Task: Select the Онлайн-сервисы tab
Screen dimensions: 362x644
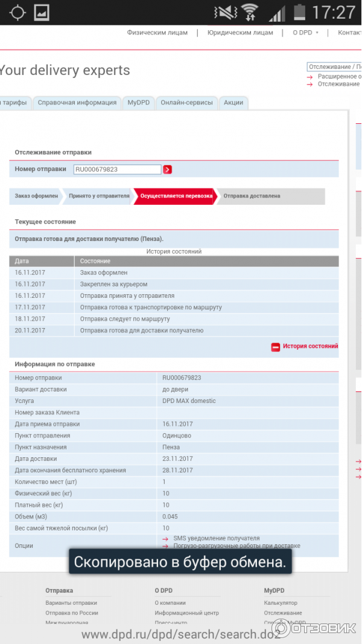Action: point(186,103)
